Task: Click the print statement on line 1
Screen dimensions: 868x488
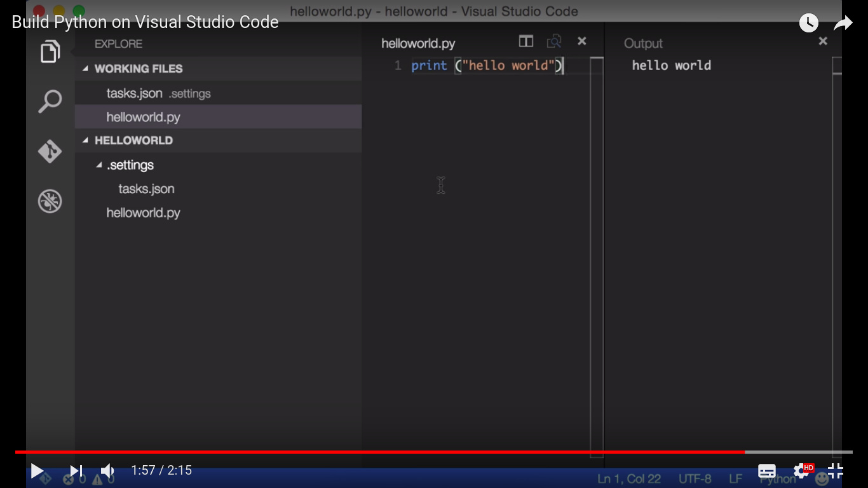Action: 487,65
